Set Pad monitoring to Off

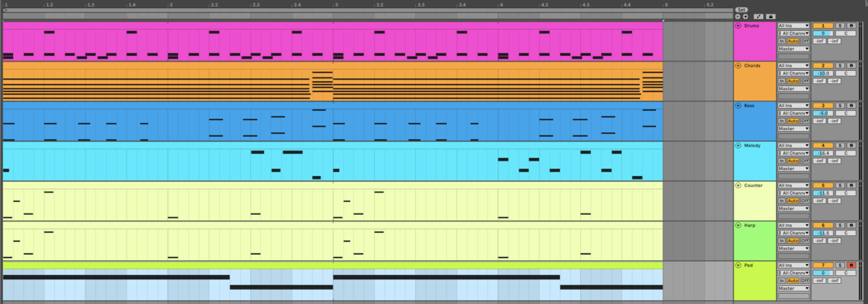click(x=805, y=281)
